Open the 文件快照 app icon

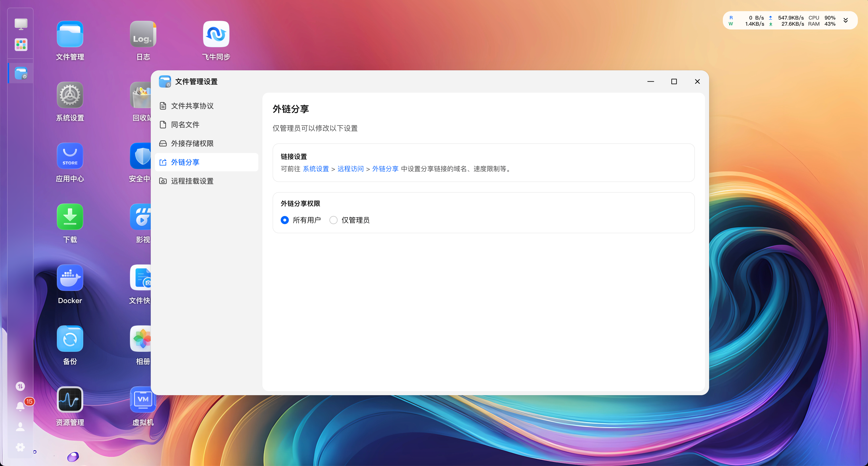point(141,278)
